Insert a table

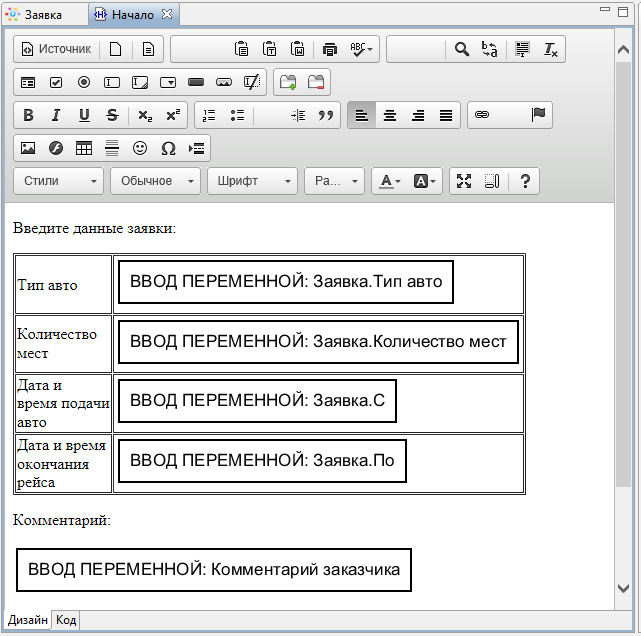pyautogui.click(x=84, y=148)
